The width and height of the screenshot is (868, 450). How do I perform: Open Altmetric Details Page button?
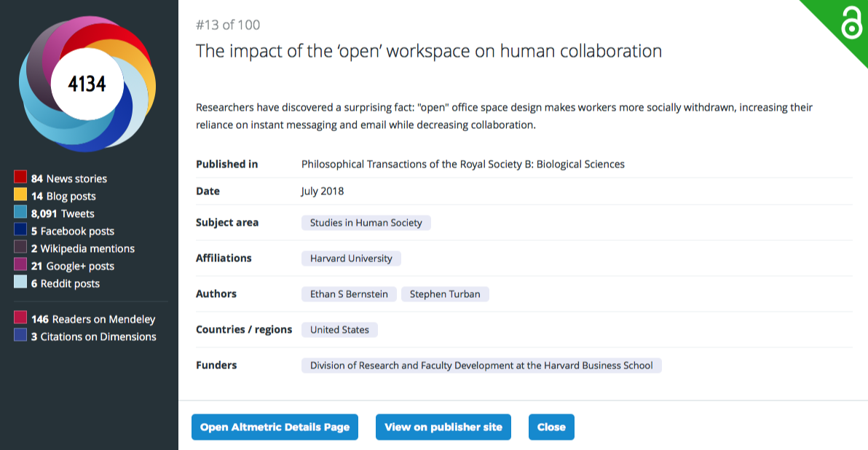pyautogui.click(x=275, y=427)
